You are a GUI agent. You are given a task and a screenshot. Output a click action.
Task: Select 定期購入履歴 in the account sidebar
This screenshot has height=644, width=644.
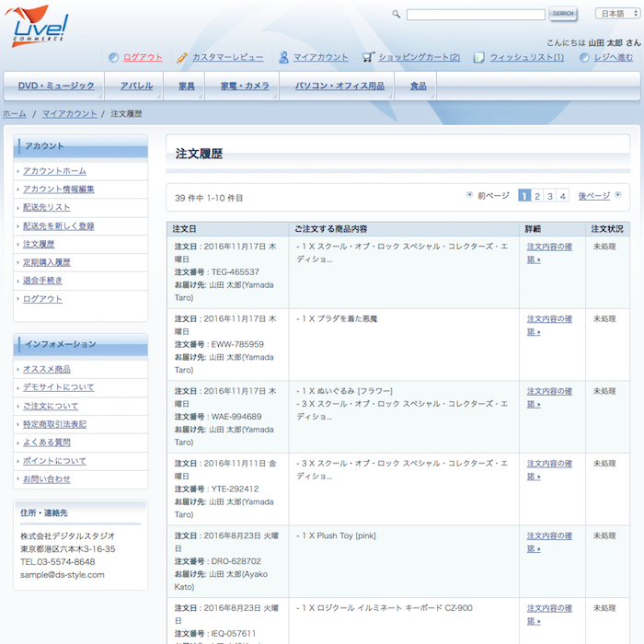(x=47, y=262)
